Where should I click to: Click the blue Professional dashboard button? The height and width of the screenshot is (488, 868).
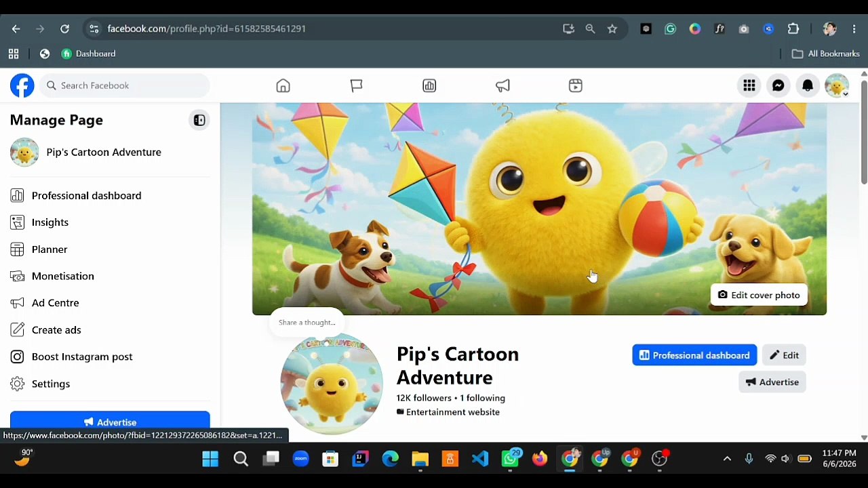(694, 355)
